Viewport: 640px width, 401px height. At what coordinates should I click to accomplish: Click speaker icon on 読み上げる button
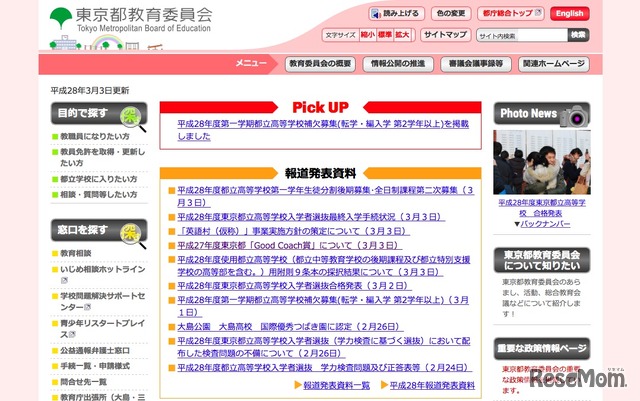376,14
